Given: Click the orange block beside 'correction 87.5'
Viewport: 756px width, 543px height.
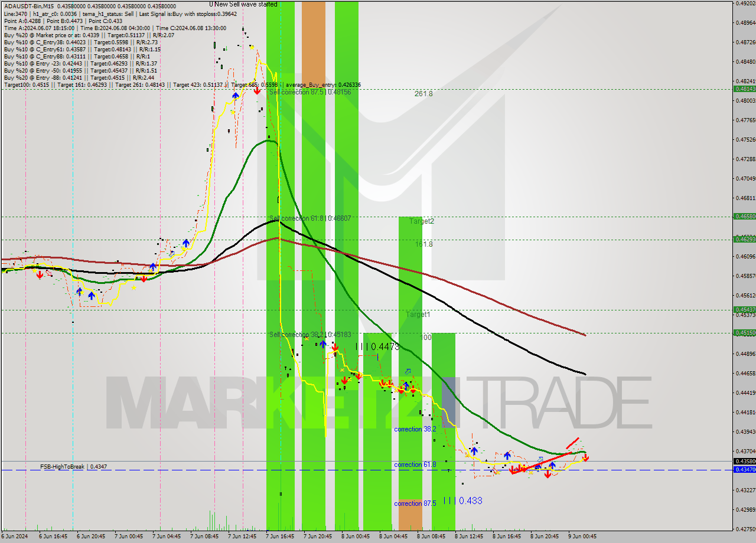Looking at the screenshot, I should [x=410, y=514].
